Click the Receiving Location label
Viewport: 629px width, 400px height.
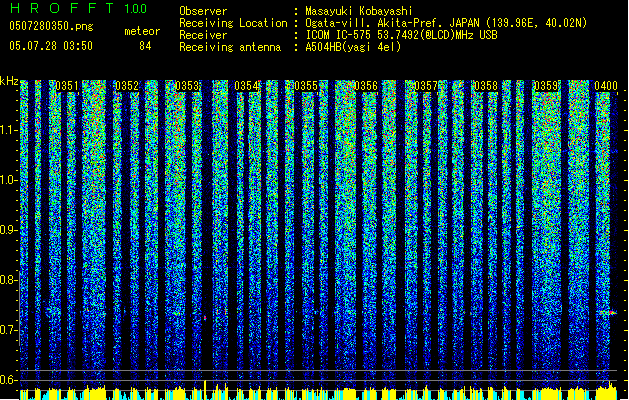click(233, 23)
